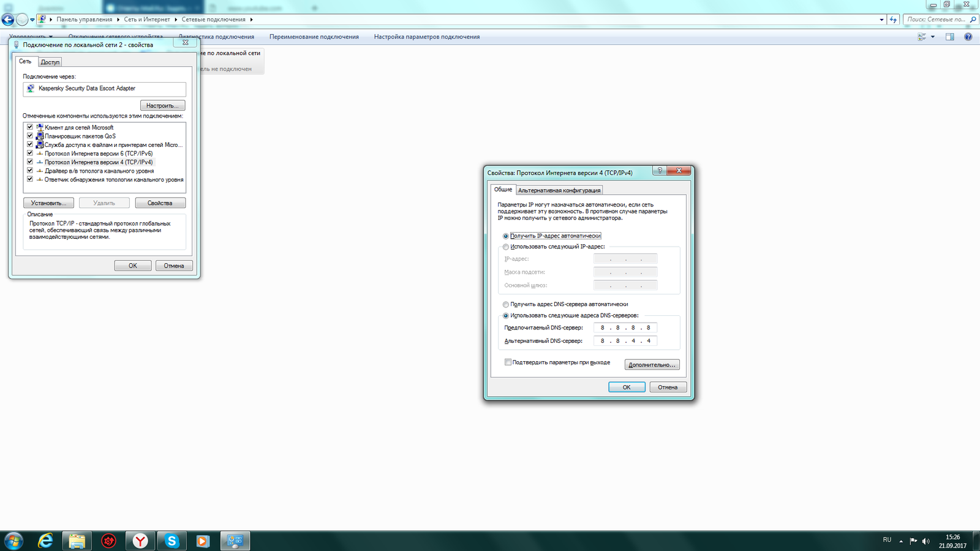Click Переименование подключения in the toolbar
This screenshot has width=980, height=551.
pos(314,37)
